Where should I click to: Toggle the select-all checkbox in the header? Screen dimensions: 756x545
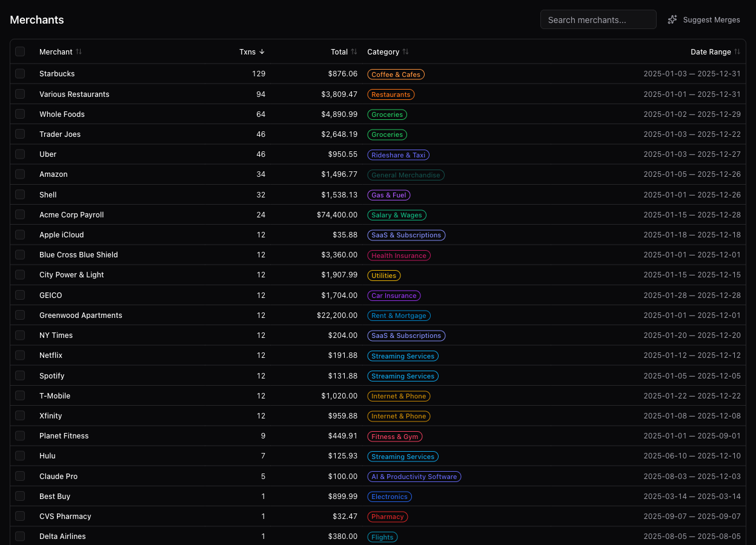[x=20, y=51]
